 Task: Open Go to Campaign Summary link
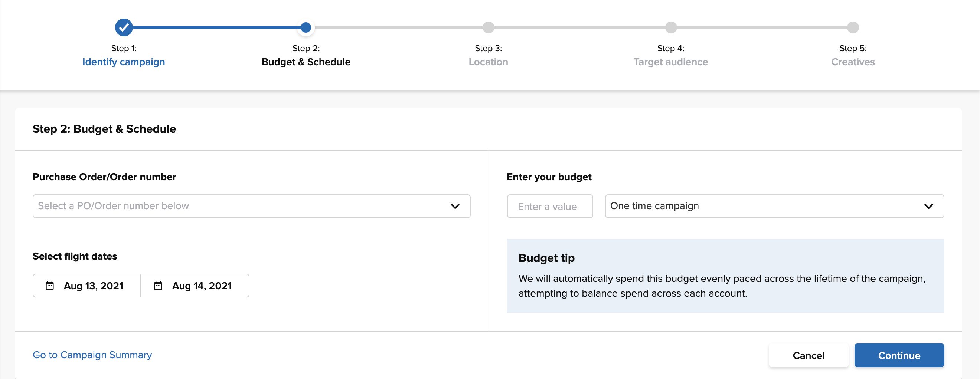click(92, 355)
